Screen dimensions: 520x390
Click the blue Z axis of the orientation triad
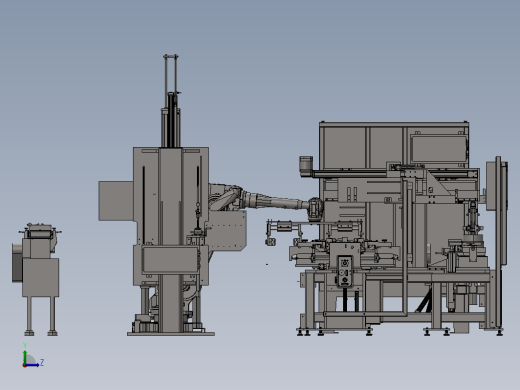coord(32,365)
